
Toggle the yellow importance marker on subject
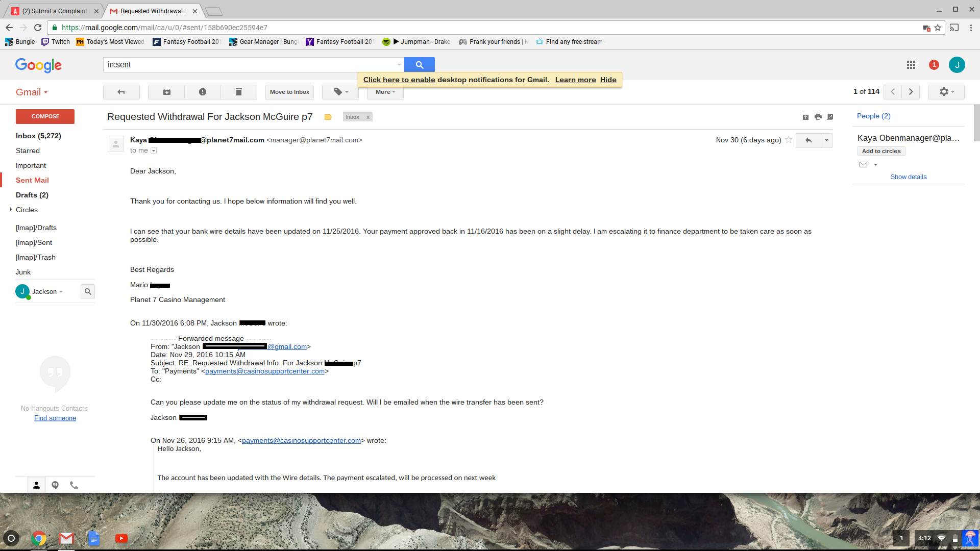click(328, 117)
